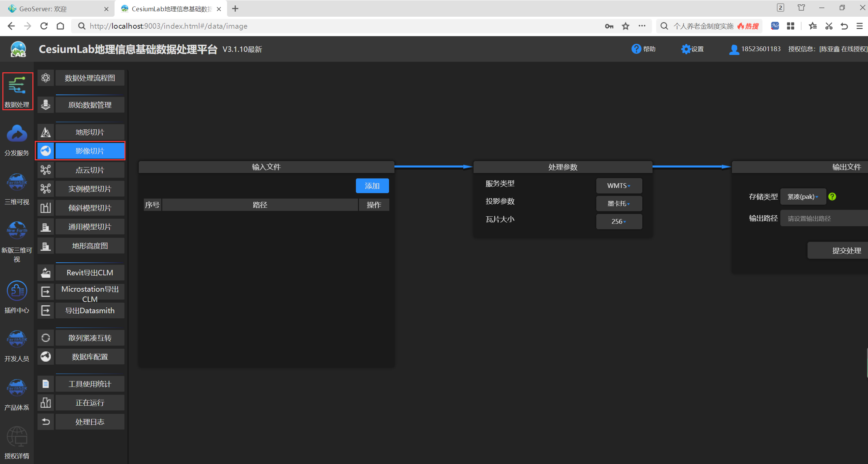This screenshot has height=464, width=868.
Task: Open 帮助 help link
Action: [643, 49]
